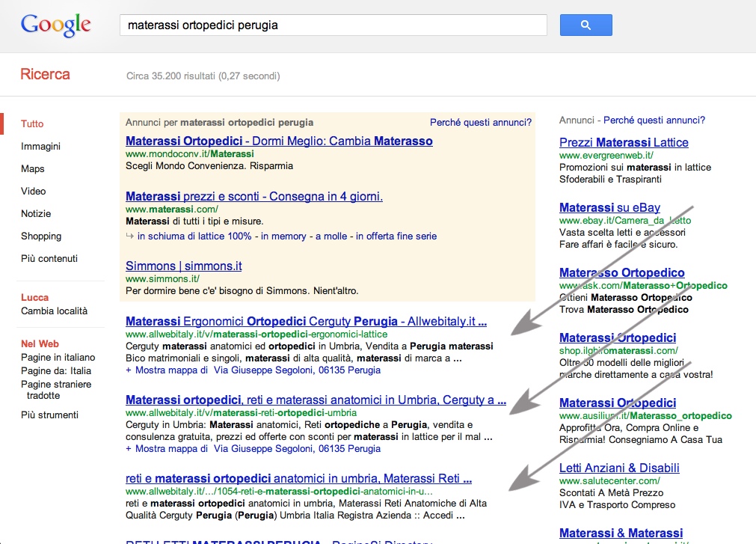The width and height of the screenshot is (756, 544).
Task: Expand Più contenuti in sidebar
Action: coord(49,259)
